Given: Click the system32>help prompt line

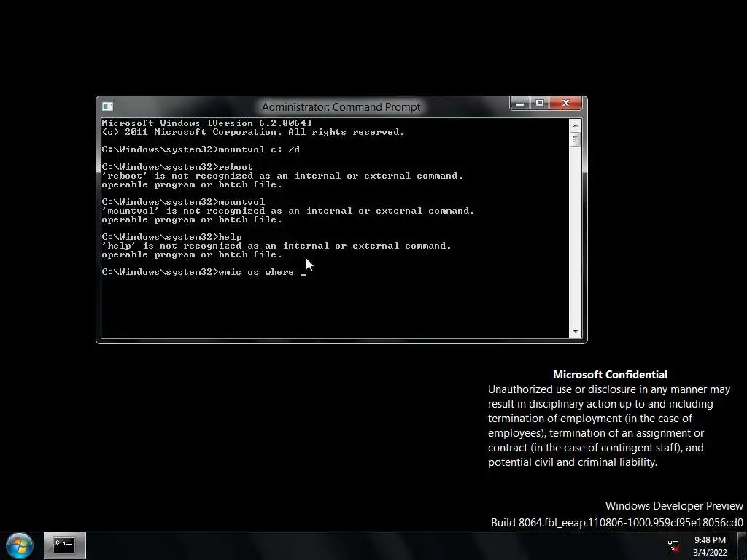Looking at the screenshot, I should pyautogui.click(x=171, y=237).
